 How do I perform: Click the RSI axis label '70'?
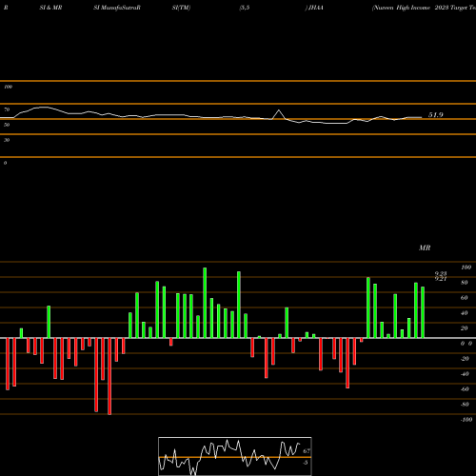tap(7, 109)
